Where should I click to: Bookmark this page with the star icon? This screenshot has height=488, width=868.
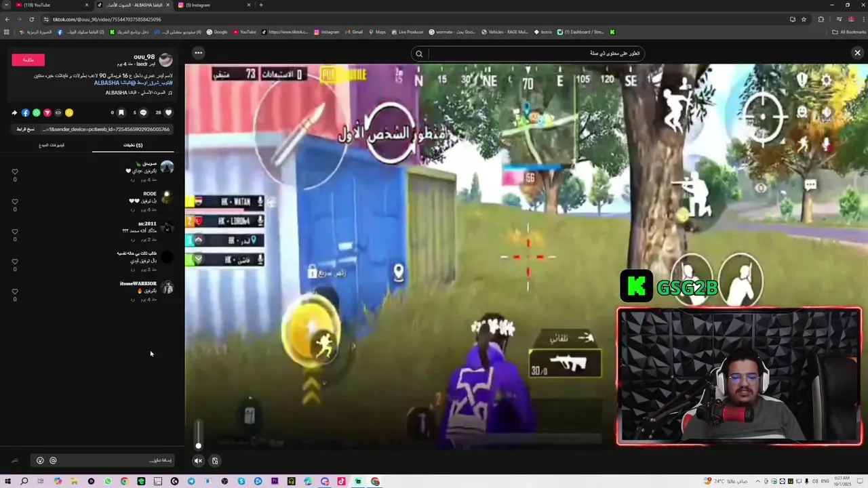[804, 19]
